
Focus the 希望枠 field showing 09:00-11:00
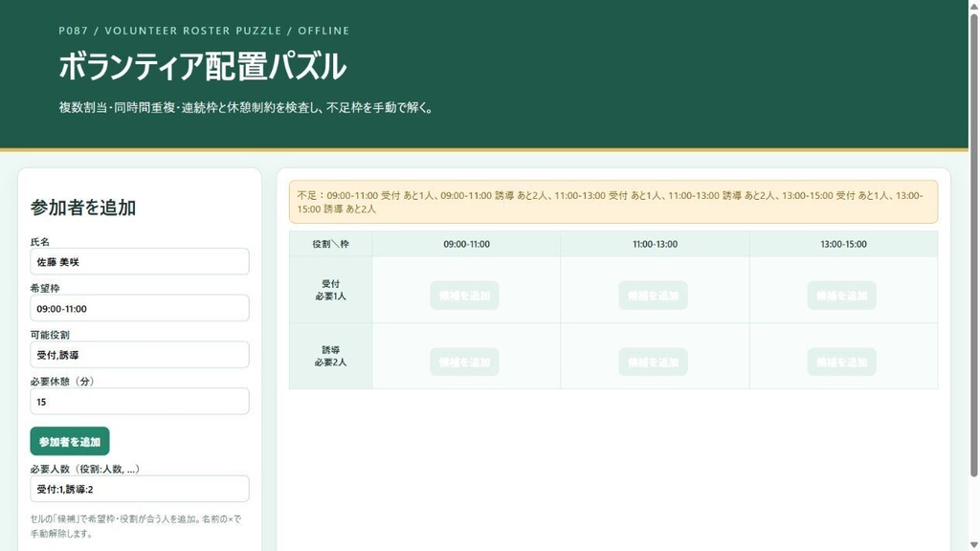(x=140, y=308)
